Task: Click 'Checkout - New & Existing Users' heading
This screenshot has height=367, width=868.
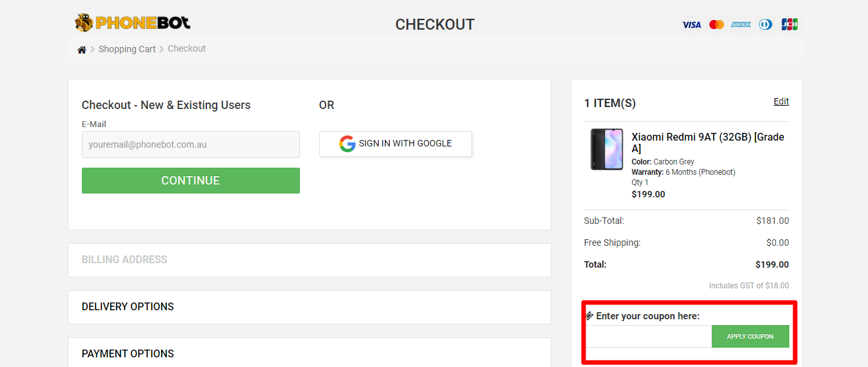Action: [x=166, y=105]
